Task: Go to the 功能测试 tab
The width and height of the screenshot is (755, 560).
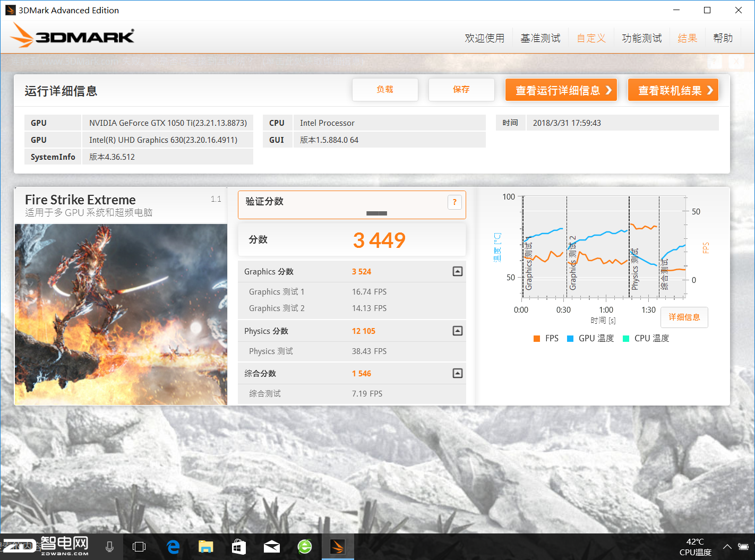Action: 642,38
